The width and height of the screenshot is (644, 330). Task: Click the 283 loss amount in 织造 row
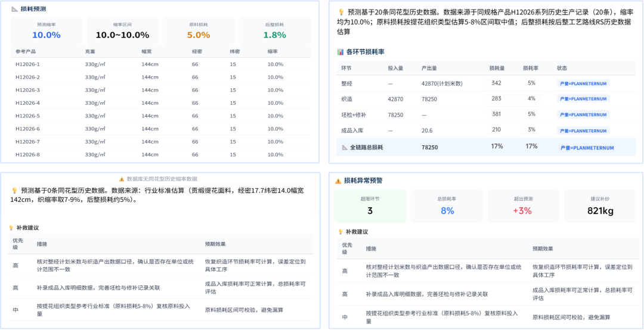pyautogui.click(x=496, y=98)
